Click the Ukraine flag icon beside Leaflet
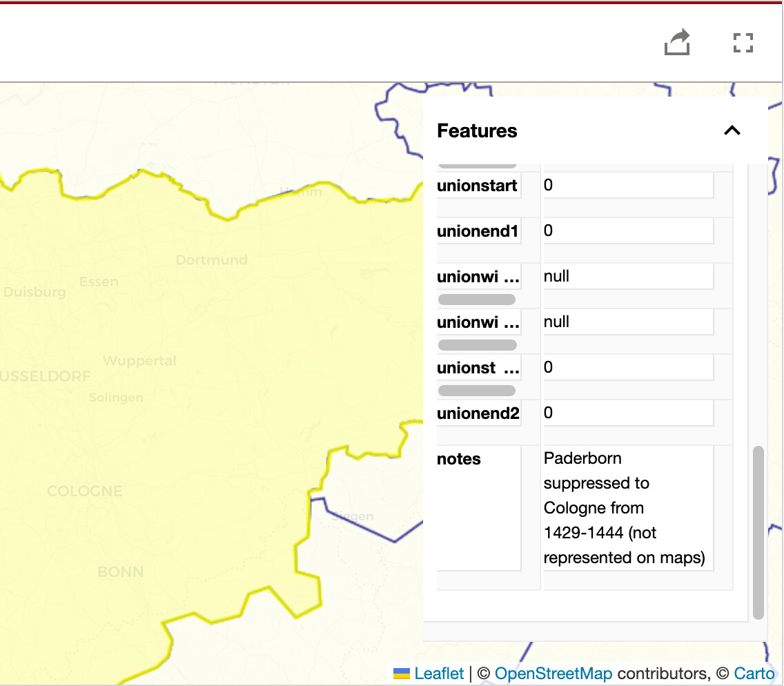 (x=402, y=674)
